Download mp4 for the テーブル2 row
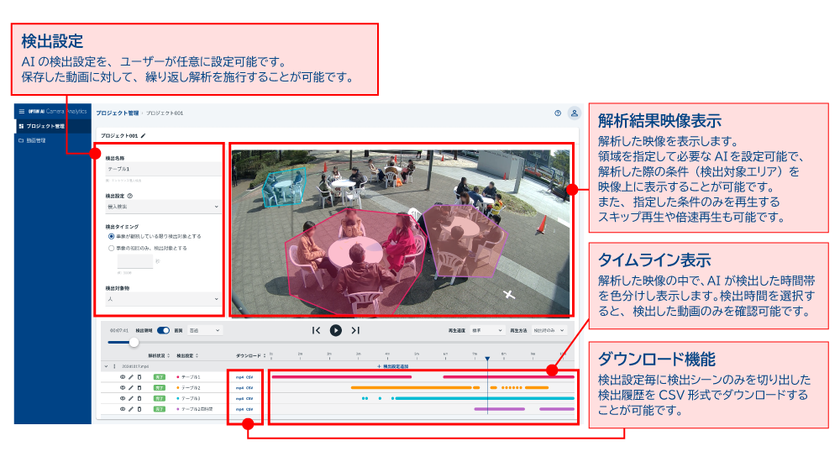Screen dimensions: 840x462 (x=239, y=388)
